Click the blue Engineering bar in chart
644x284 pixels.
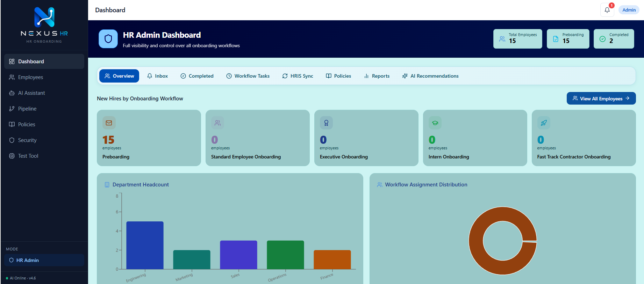145,245
